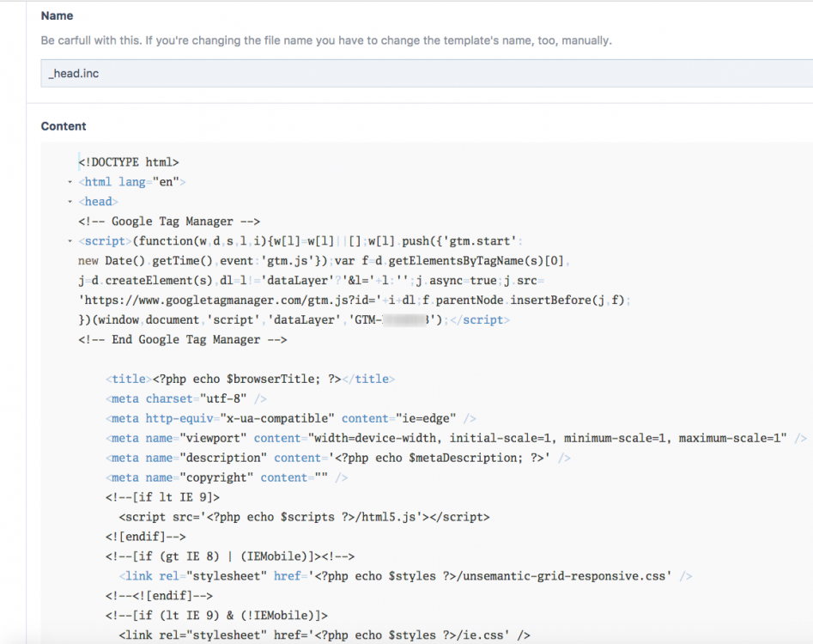Click the html5.js script source line

(x=304, y=517)
